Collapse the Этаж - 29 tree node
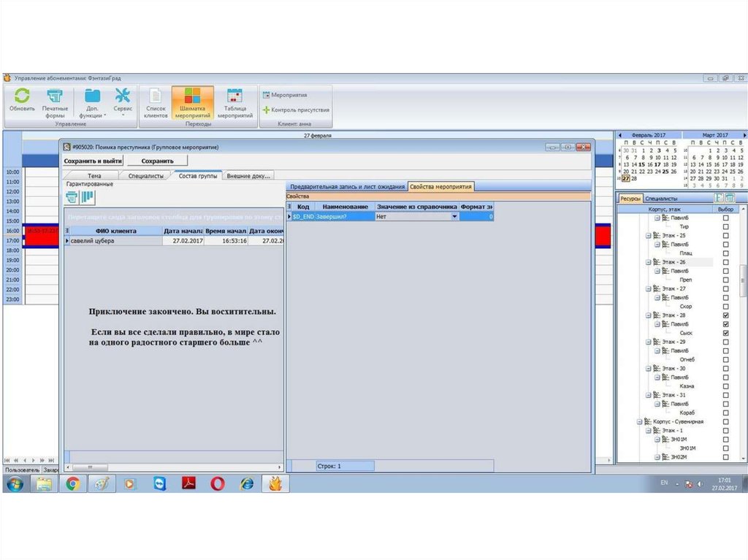The image size is (748, 560). (x=649, y=342)
